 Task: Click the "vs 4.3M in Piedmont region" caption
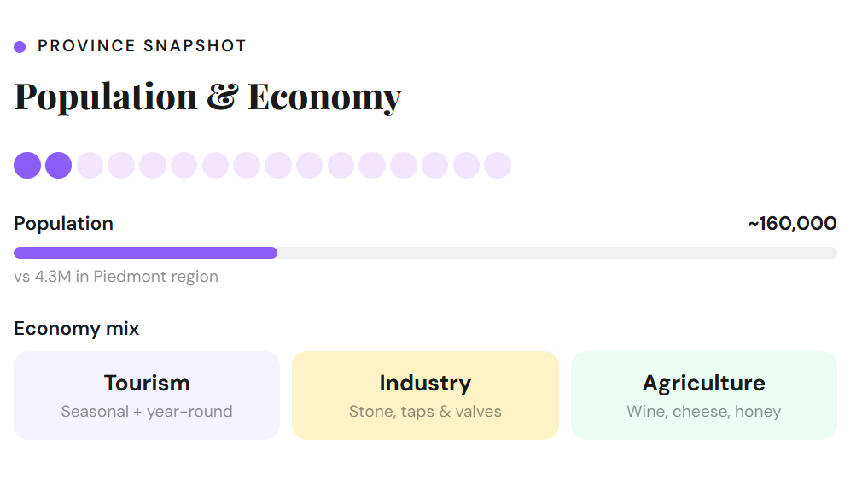[x=116, y=277]
